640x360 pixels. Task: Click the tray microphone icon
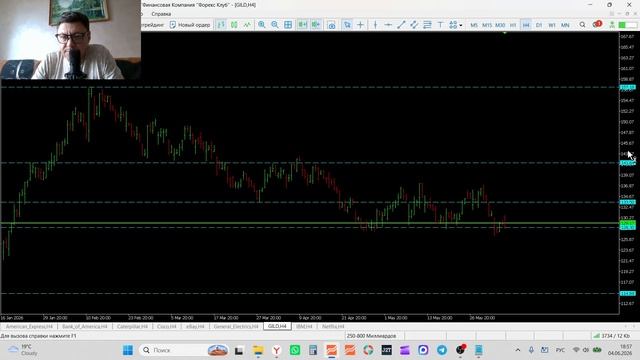(x=531, y=350)
